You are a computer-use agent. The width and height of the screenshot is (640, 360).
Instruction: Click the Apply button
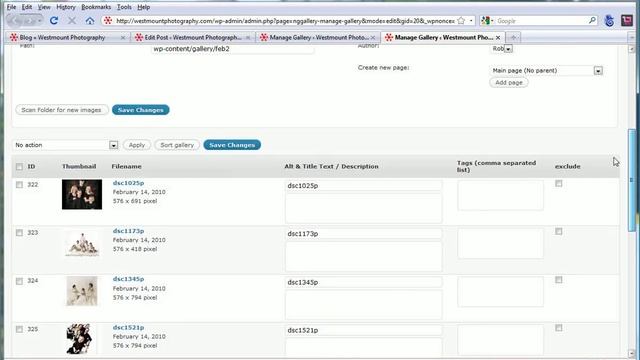(x=137, y=145)
